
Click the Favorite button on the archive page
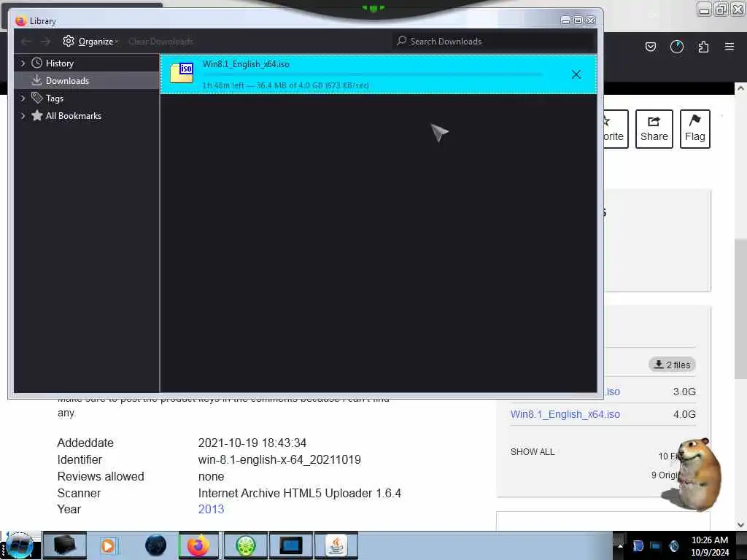click(x=616, y=129)
